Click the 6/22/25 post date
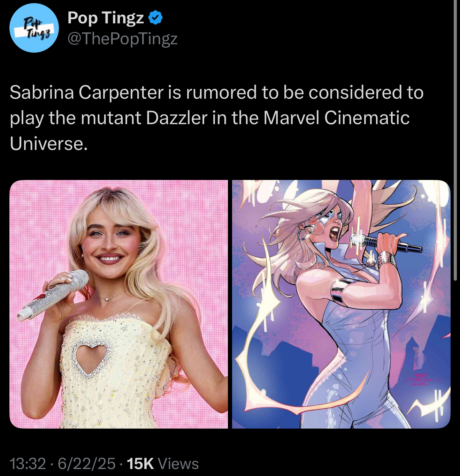The width and height of the screenshot is (460, 476). (x=86, y=463)
